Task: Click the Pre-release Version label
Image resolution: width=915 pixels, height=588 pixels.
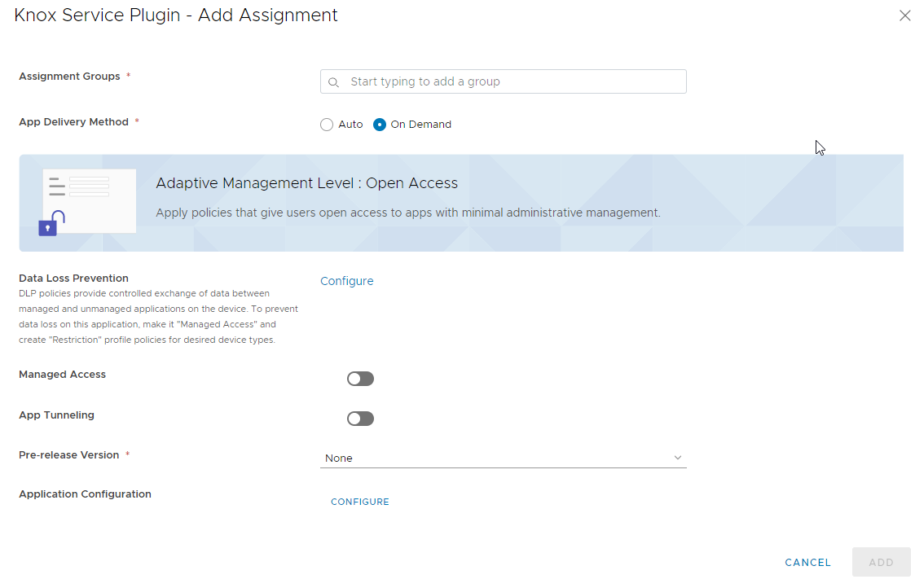Action: pyautogui.click(x=69, y=455)
